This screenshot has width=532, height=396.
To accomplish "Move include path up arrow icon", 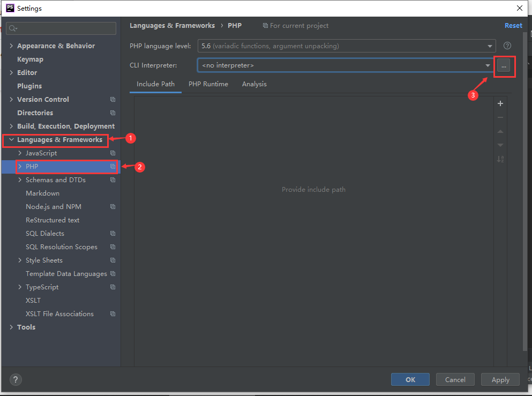I will point(500,131).
